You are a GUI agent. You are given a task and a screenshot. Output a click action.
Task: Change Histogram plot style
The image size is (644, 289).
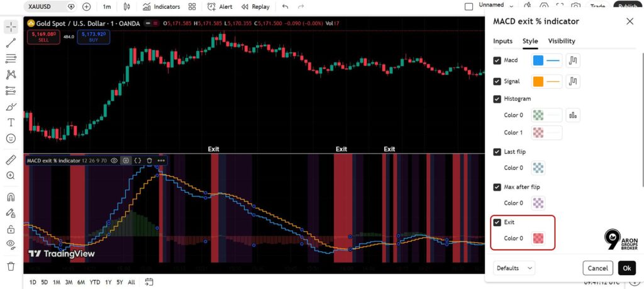[x=573, y=115]
